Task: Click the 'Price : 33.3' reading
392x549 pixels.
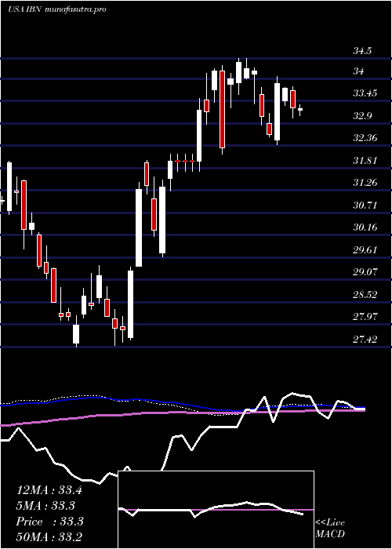Action: point(49,522)
